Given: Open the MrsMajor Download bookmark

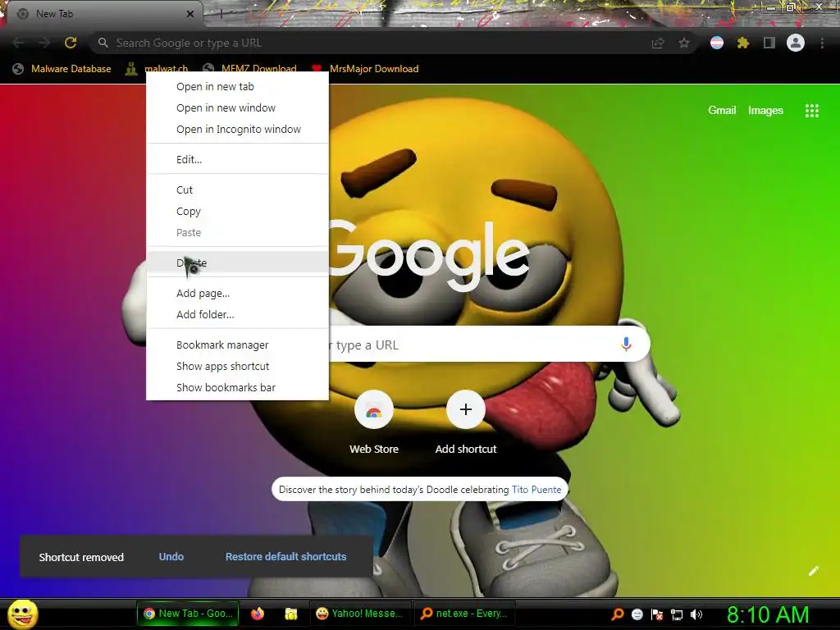Looking at the screenshot, I should (x=365, y=69).
